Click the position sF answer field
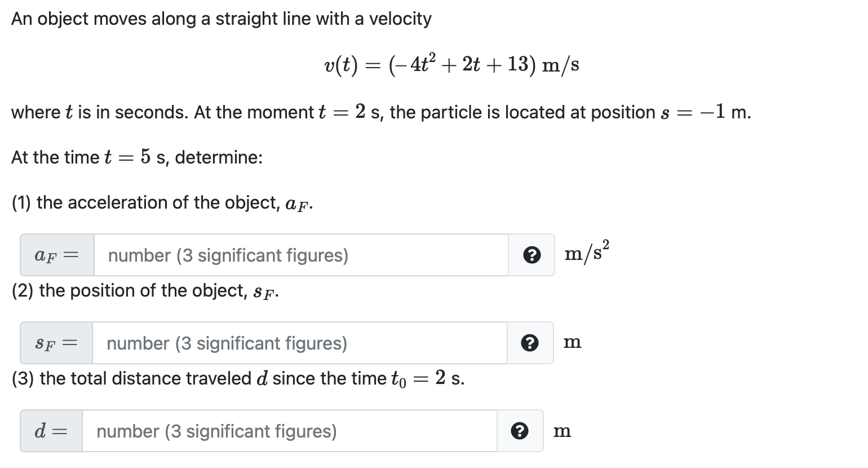 pos(299,343)
